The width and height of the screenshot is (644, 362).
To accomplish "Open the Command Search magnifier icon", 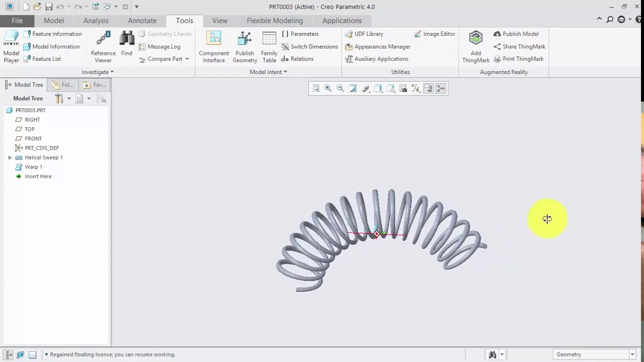I will pos(610,20).
